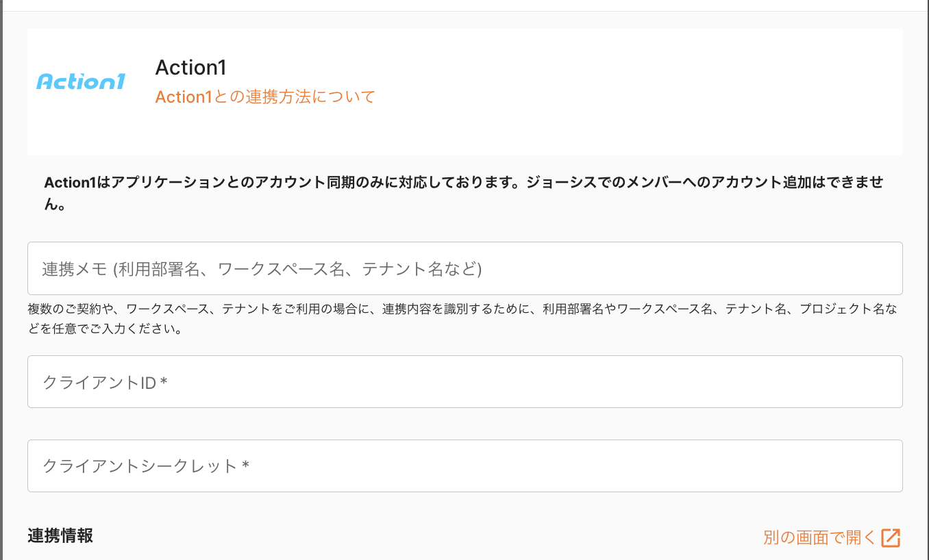Screen dimensions: 929x560
Task: Focus the 連携メモ input field
Action: (464, 268)
